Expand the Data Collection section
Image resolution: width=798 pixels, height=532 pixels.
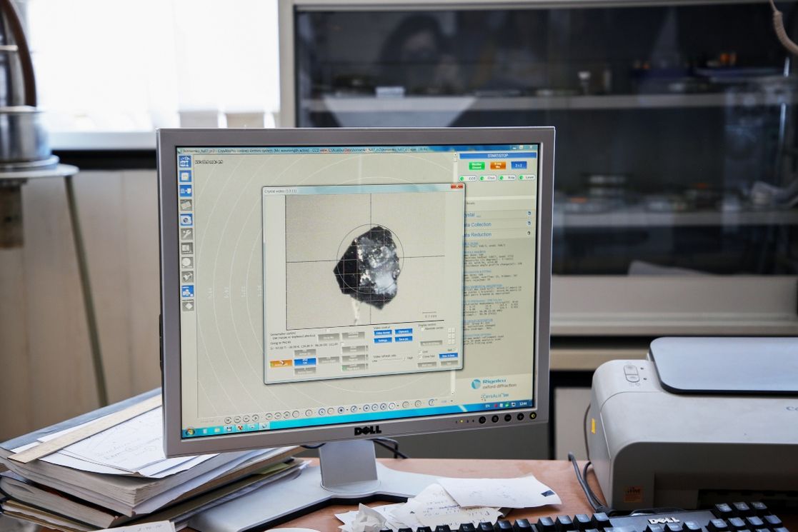499,224
